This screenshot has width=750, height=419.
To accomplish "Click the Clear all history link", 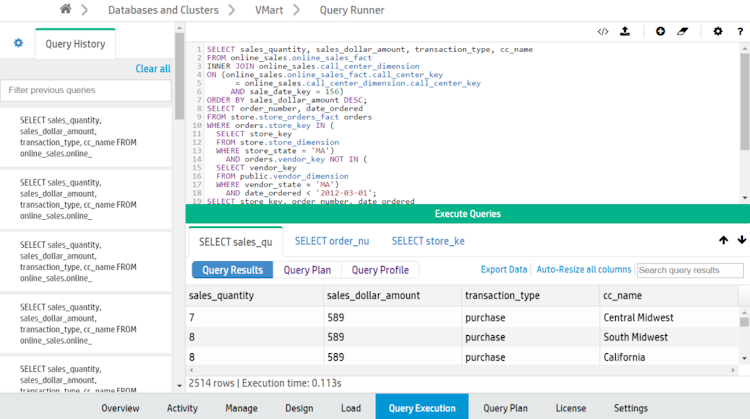I will pos(153,69).
